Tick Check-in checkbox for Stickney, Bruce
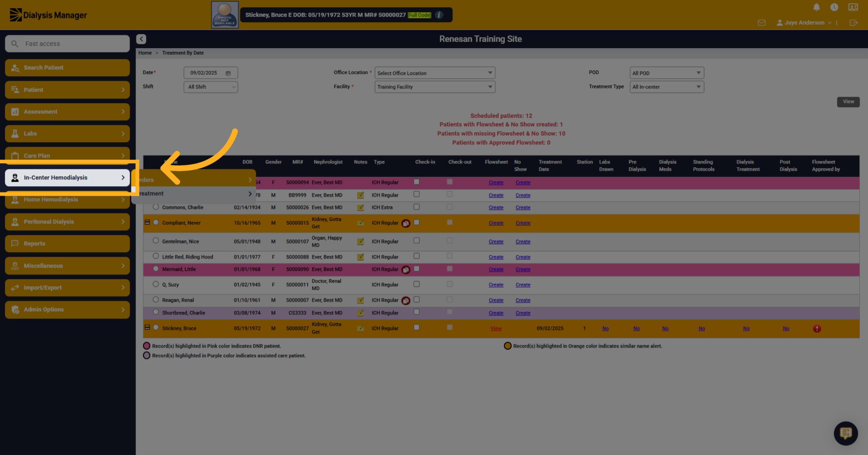Image resolution: width=868 pixels, height=455 pixels. tap(417, 328)
